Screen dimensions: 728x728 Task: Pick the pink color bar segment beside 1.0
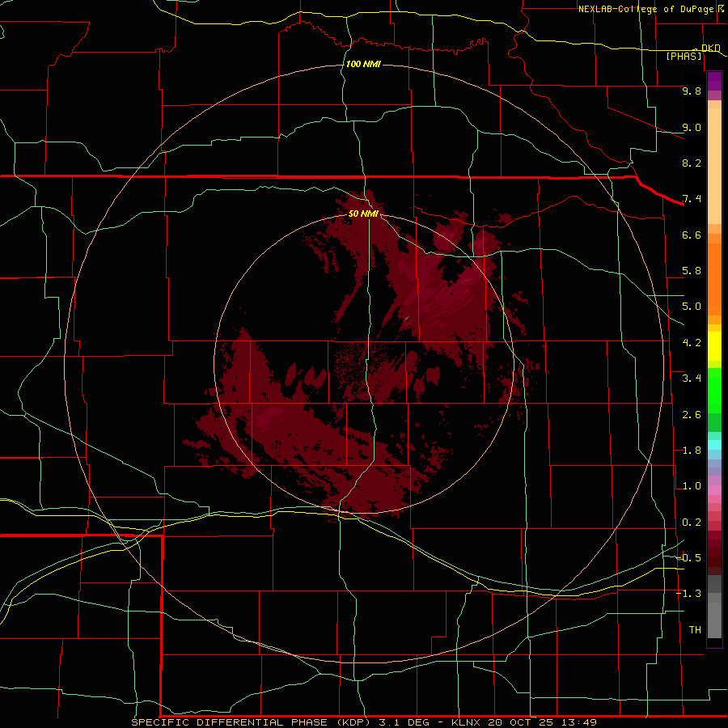714,490
